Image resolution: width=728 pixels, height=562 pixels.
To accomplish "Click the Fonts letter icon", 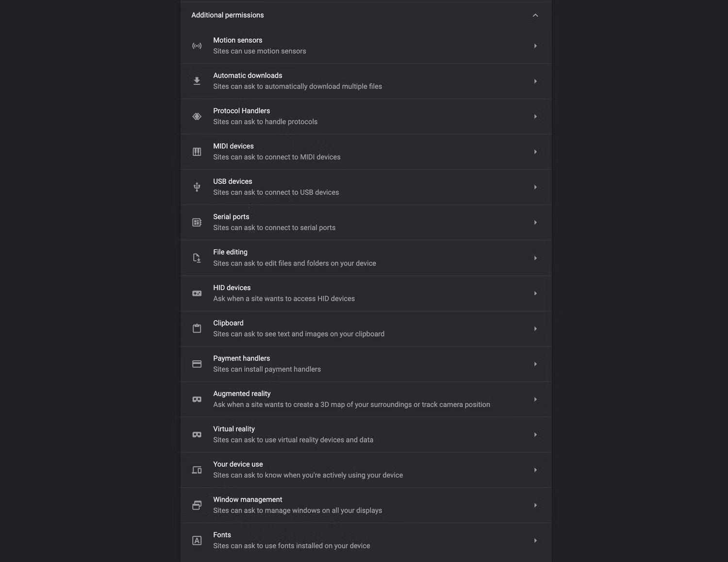I will (197, 541).
